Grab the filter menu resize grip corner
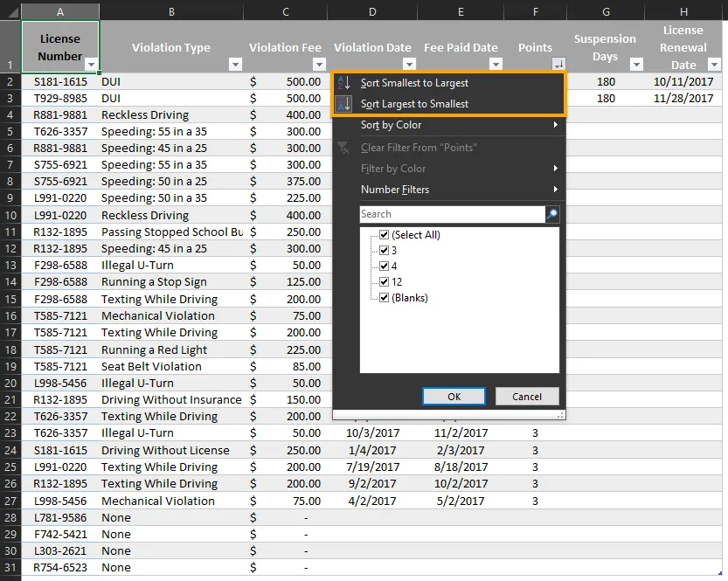This screenshot has height=581, width=728. pos(561,415)
